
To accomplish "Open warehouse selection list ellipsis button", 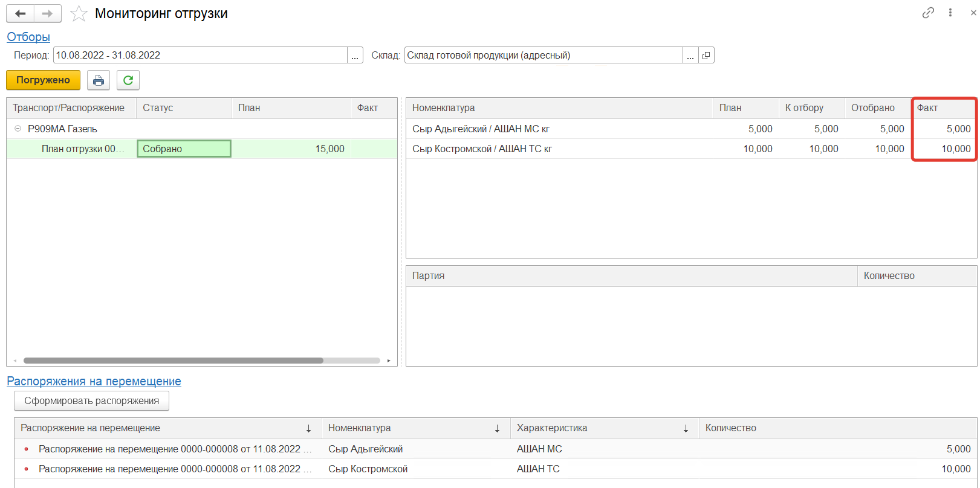I will coord(690,56).
